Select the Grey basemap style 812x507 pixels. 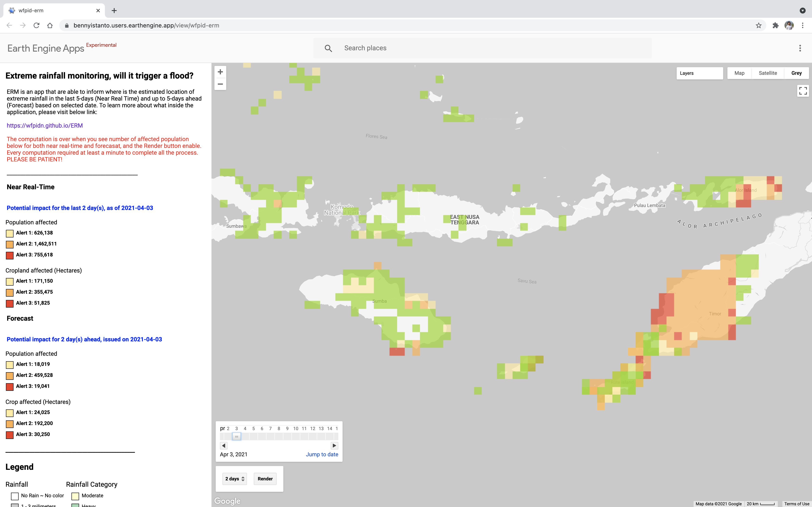click(796, 73)
